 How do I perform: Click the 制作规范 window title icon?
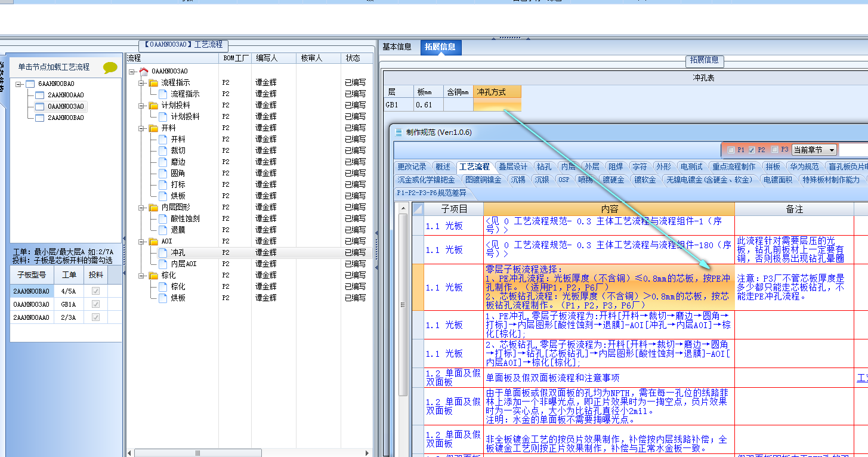[x=399, y=132]
